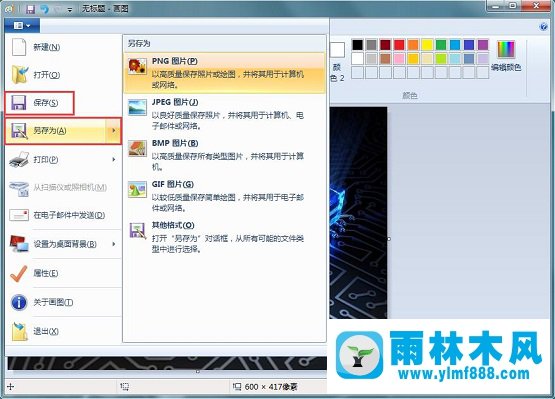Save as PNG 图片(P)
The image size is (555, 399).
click(x=224, y=73)
